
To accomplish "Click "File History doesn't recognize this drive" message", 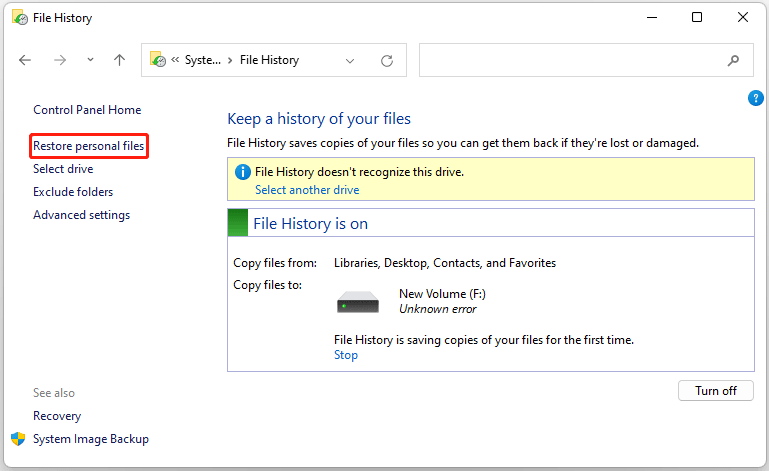I will coord(359,172).
